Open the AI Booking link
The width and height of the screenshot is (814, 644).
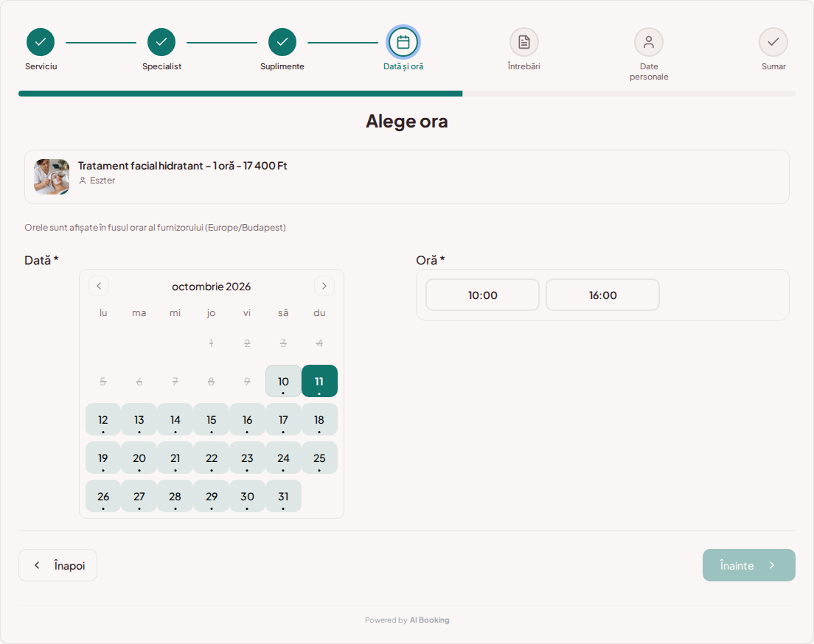point(429,620)
